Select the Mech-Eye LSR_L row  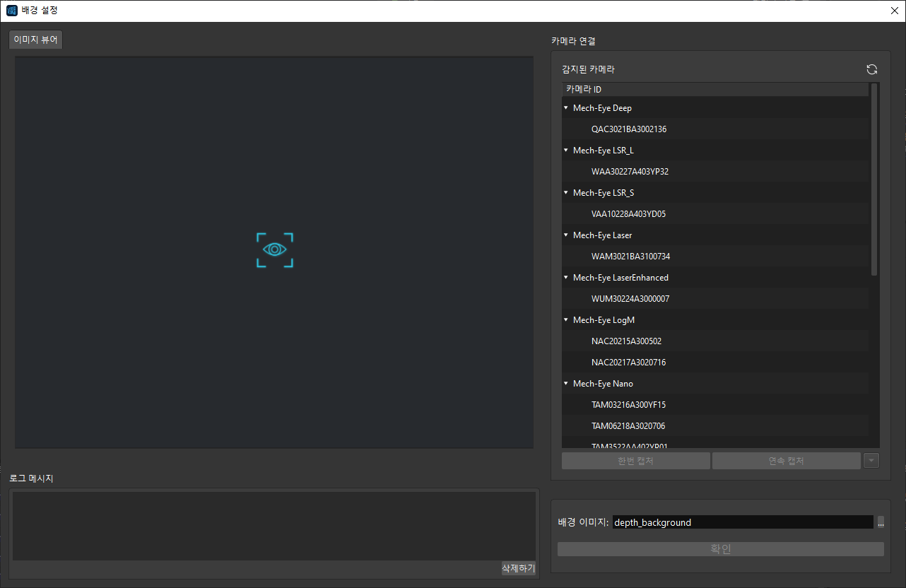pos(715,151)
